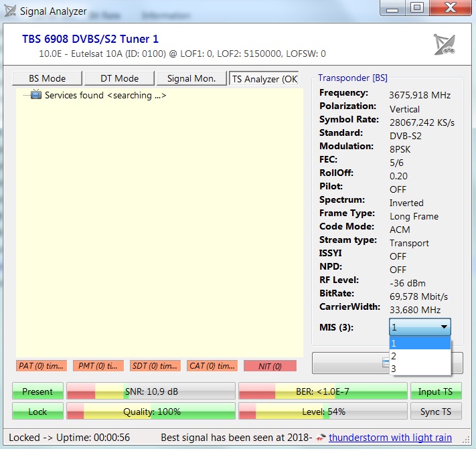Switch to DT Mode tab

point(119,78)
